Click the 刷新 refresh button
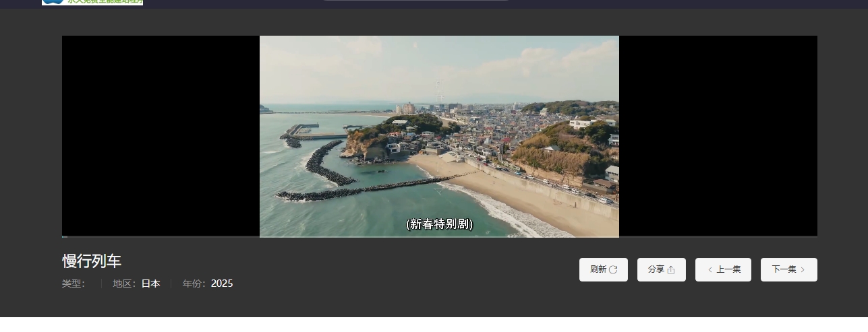868x332 pixels. tap(603, 269)
